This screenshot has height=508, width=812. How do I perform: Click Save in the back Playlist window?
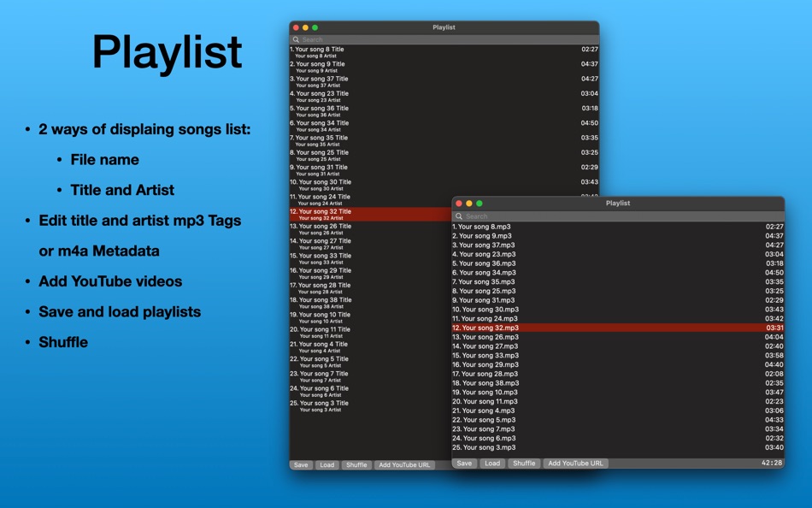coord(301,465)
